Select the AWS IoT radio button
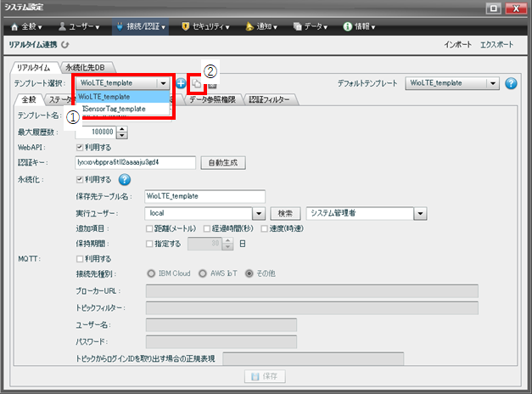The width and height of the screenshot is (532, 394). point(203,273)
